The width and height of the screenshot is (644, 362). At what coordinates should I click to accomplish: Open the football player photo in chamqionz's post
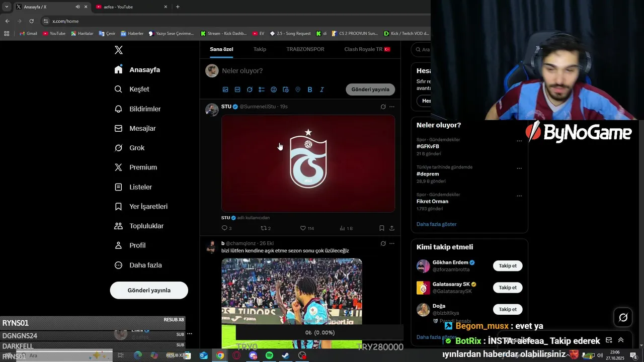point(292,303)
